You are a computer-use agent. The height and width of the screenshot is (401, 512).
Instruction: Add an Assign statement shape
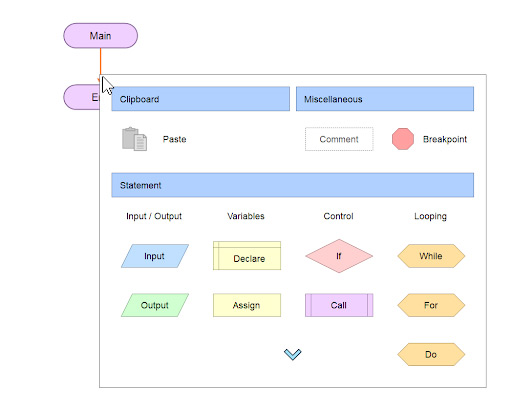[x=247, y=305]
